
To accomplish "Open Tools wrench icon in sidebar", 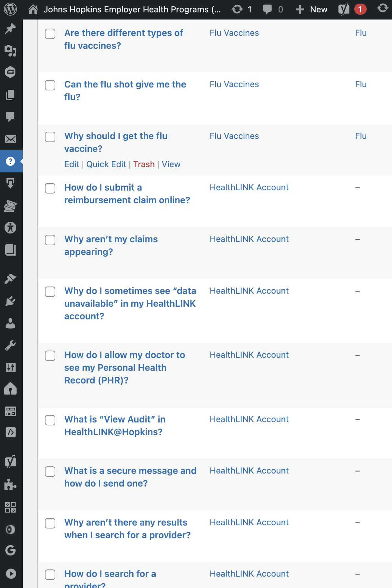I will coord(10,345).
